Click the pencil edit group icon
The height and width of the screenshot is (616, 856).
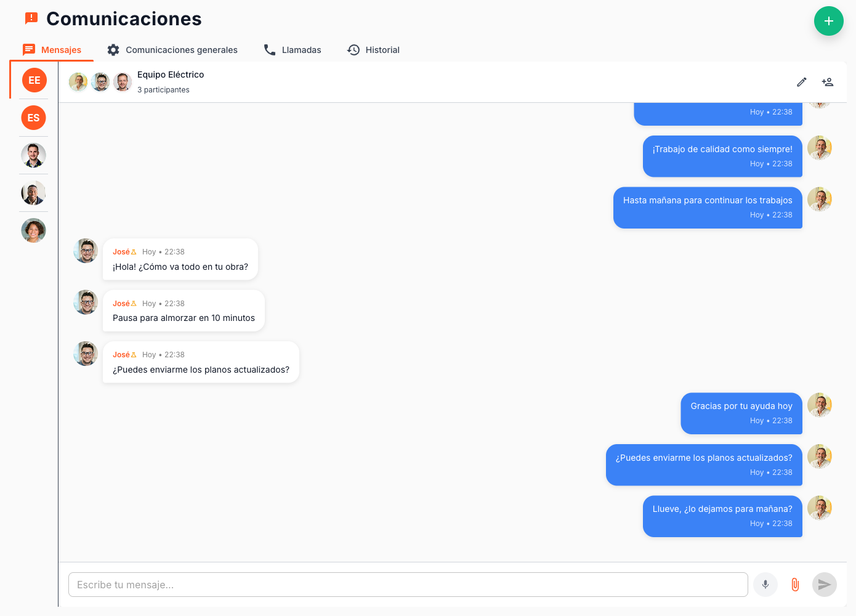pyautogui.click(x=801, y=82)
